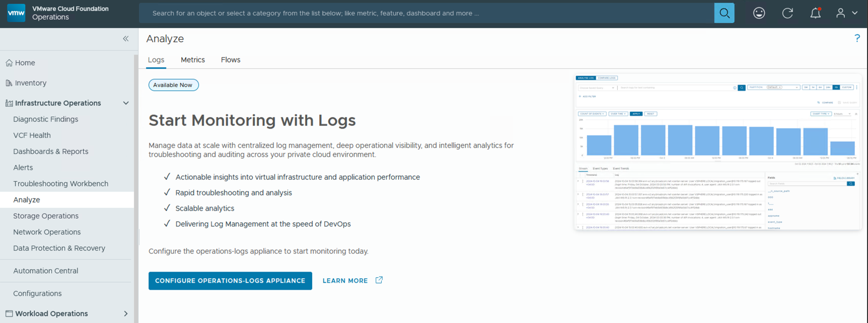The image size is (868, 323).
Task: Click the VMware vmw logo
Action: coord(16,13)
